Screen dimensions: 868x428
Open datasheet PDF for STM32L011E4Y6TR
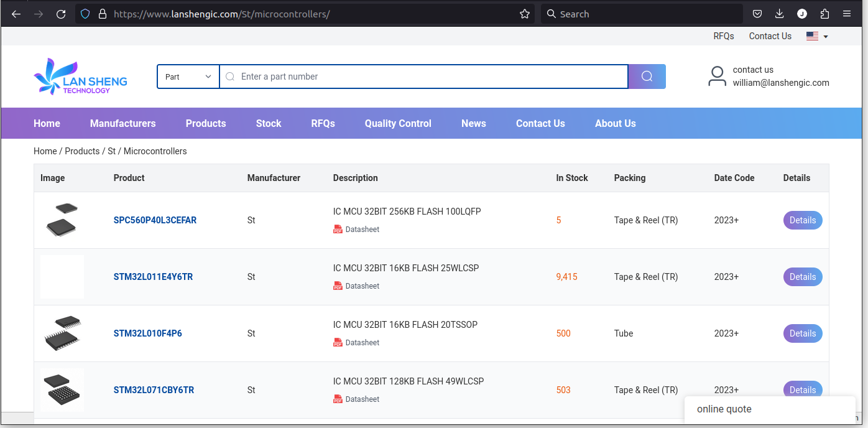click(356, 286)
